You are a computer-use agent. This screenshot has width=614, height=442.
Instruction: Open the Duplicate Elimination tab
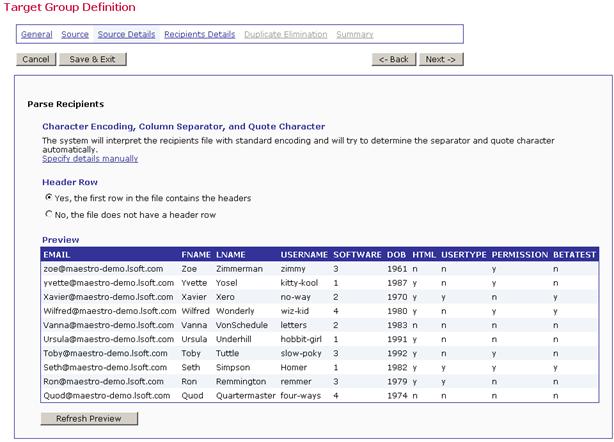pyautogui.click(x=286, y=34)
